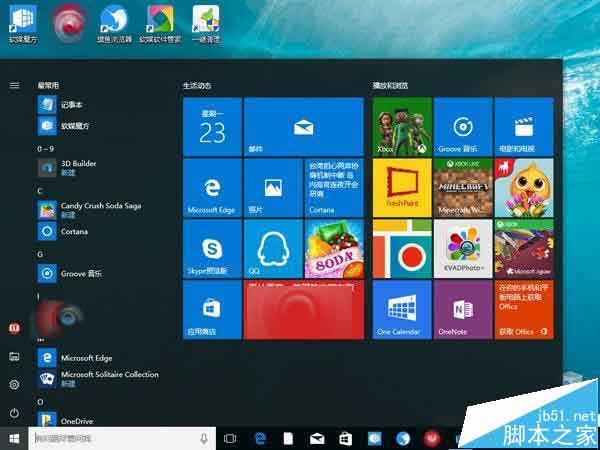The height and width of the screenshot is (450, 600).
Task: Open the Microsoft Jigsaw tile
Action: [524, 249]
